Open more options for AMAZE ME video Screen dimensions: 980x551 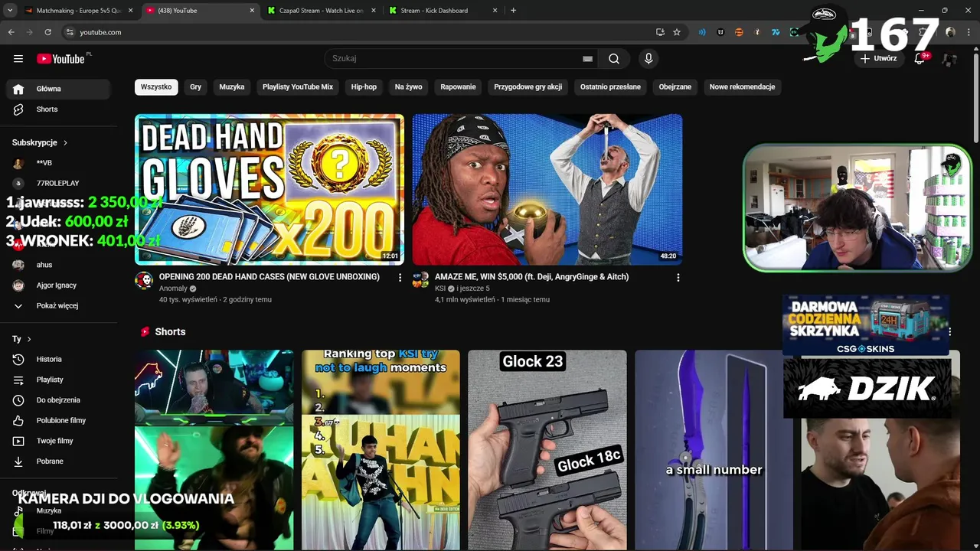678,278
